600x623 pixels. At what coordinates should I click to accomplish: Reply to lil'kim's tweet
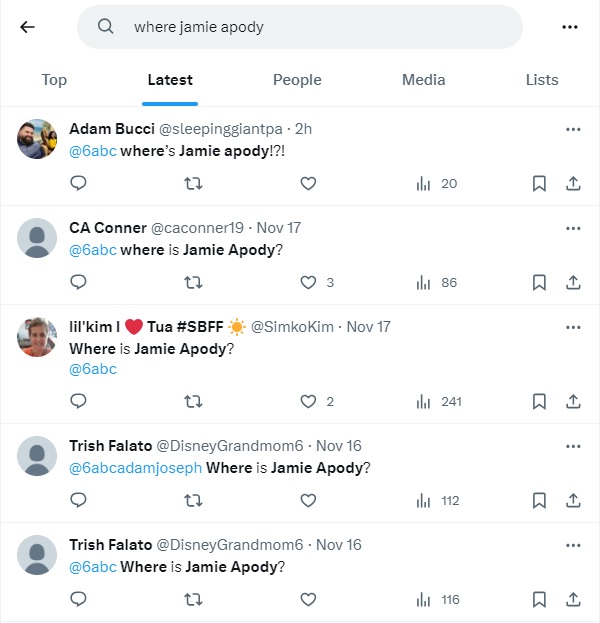click(x=79, y=401)
